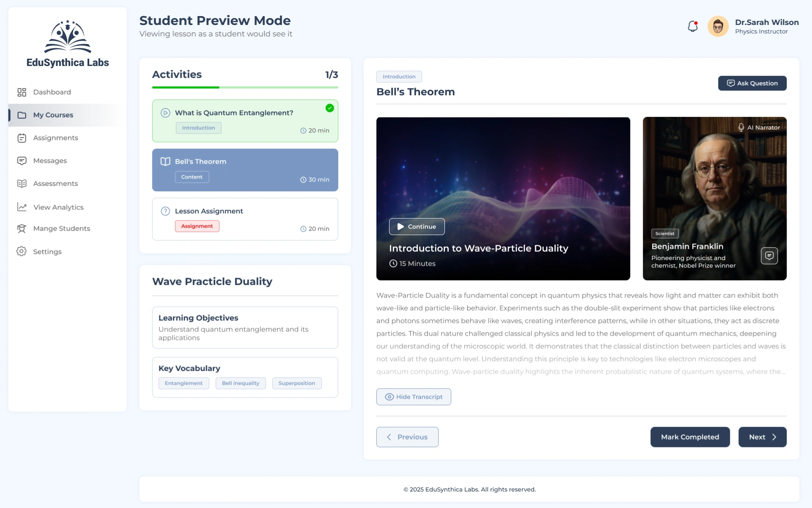The width and height of the screenshot is (812, 508).
Task: Click the notification bell icon
Action: pyautogui.click(x=692, y=26)
